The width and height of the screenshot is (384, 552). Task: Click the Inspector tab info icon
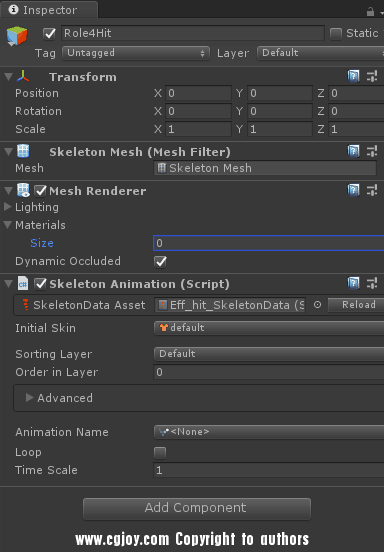(13, 10)
